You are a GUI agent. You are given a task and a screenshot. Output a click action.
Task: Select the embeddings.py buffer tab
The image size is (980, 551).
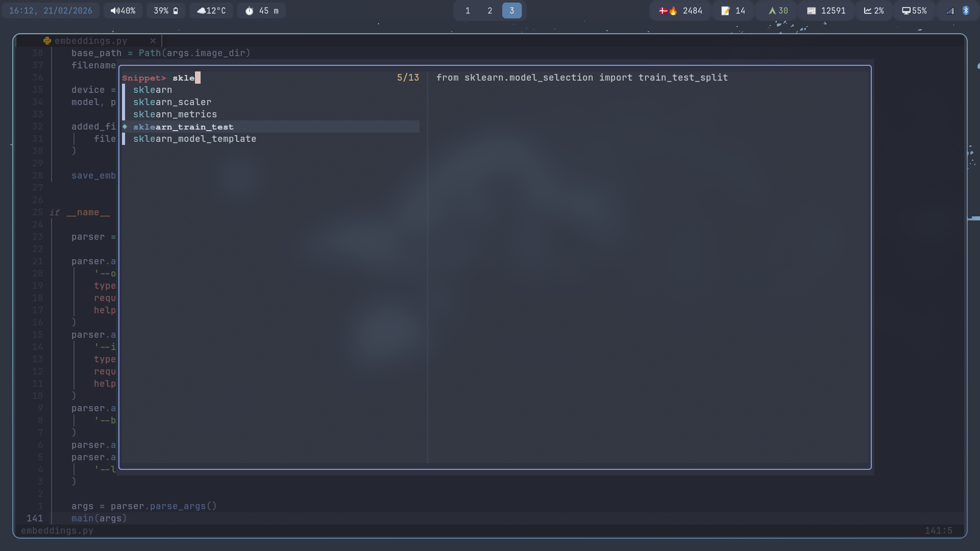tap(91, 41)
